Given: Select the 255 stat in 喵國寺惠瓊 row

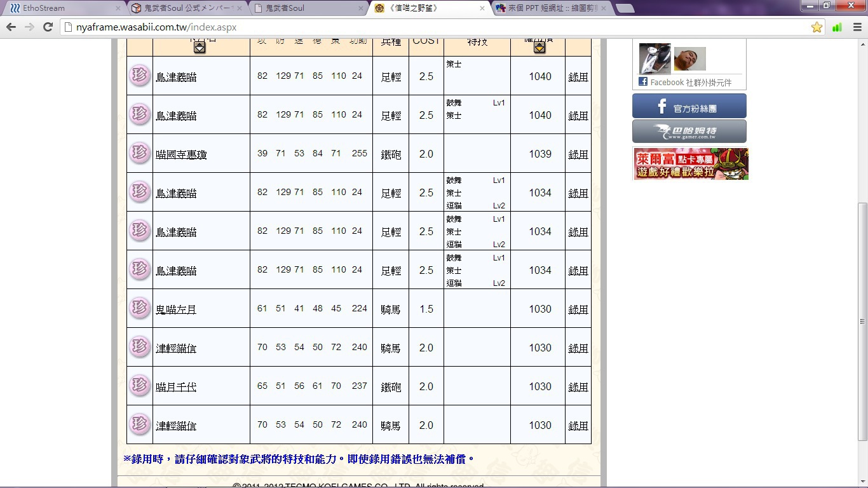Looking at the screenshot, I should (360, 153).
